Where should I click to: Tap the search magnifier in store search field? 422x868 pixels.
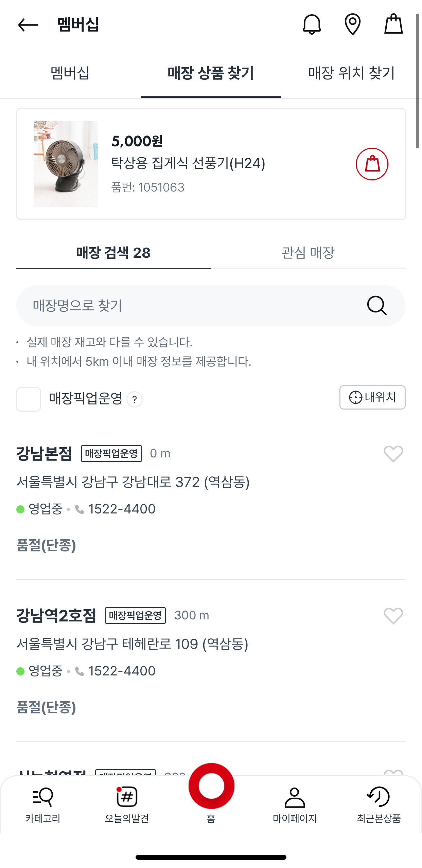[377, 306]
